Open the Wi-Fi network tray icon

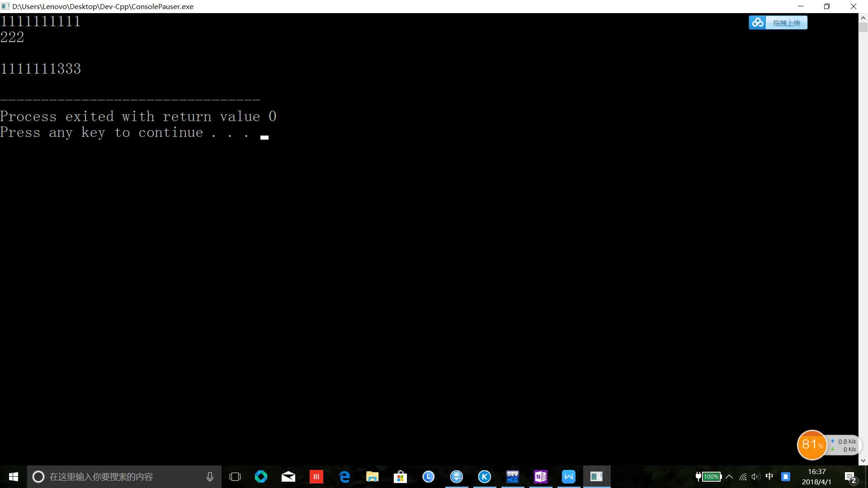click(x=743, y=477)
